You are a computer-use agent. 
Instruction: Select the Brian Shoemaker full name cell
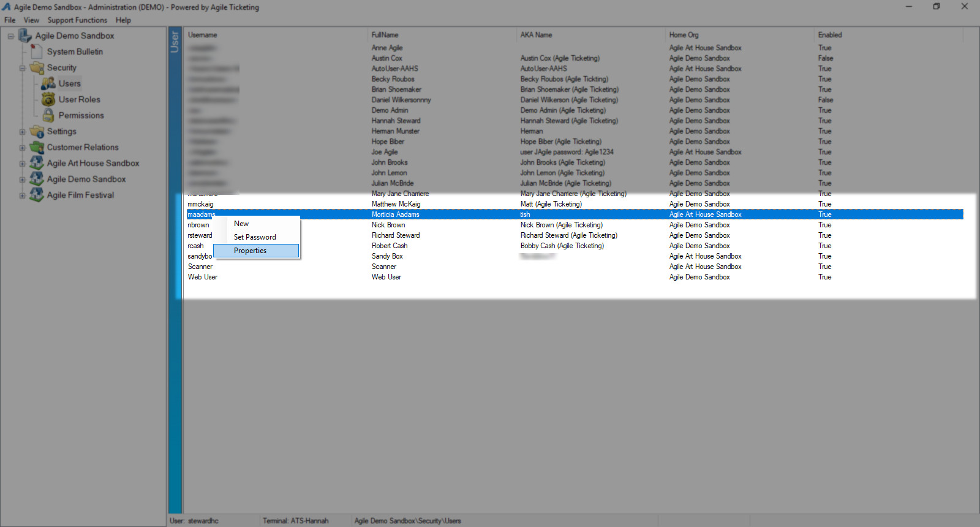[x=396, y=89]
